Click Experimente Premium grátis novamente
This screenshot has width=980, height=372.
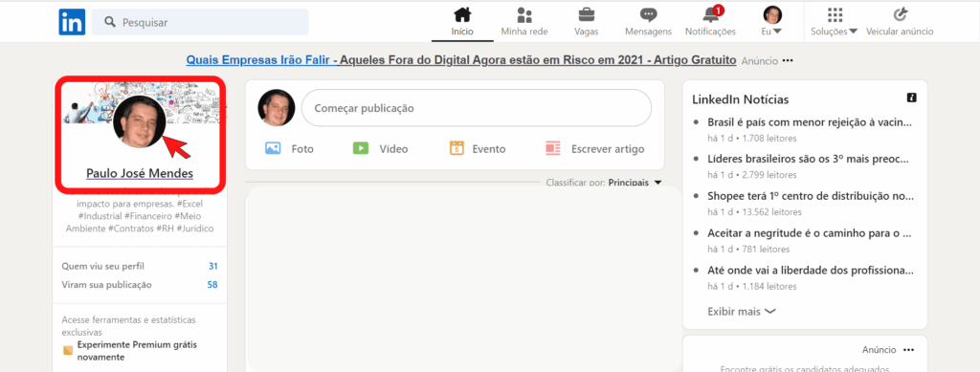click(138, 351)
